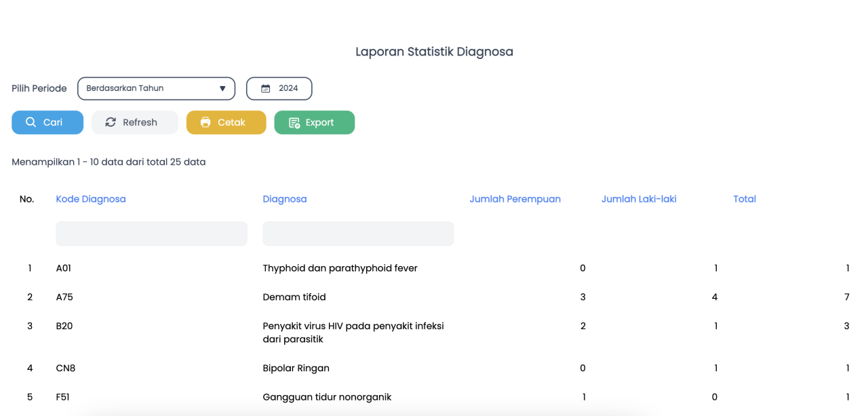
Task: Select the Demam tifoid row
Action: (294, 297)
